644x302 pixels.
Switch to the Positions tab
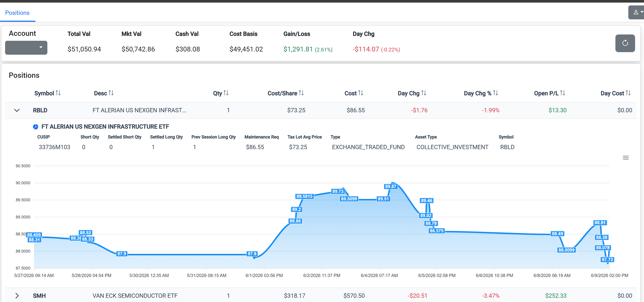pyautogui.click(x=17, y=13)
